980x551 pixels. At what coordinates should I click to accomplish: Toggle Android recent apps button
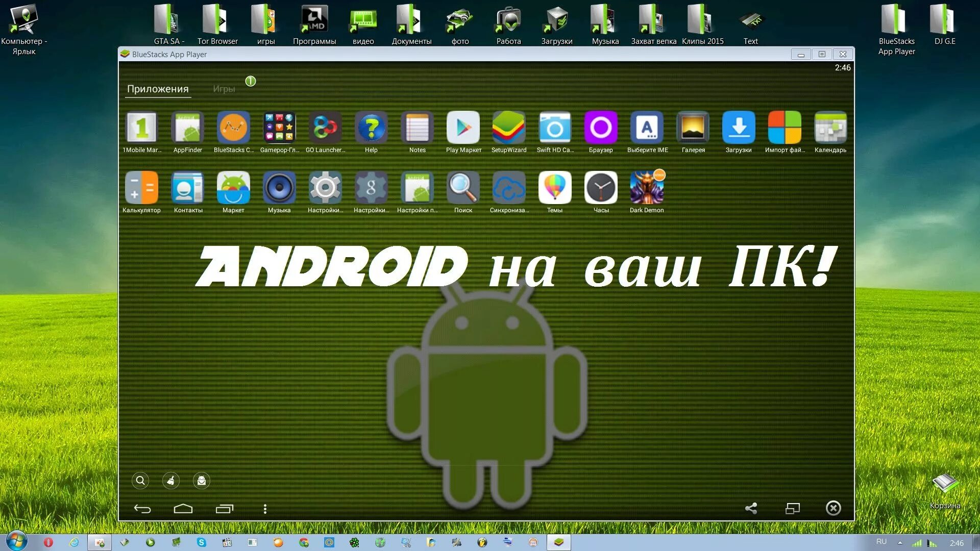(x=226, y=509)
